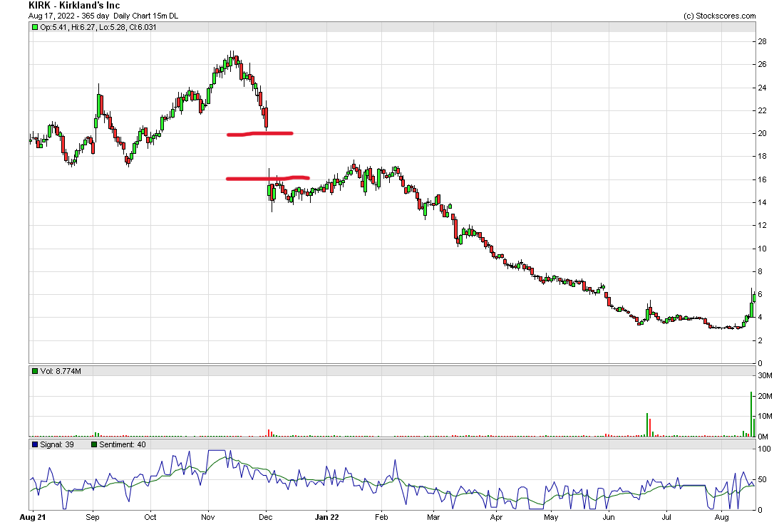The height and width of the screenshot is (532, 784).
Task: Click the 14 price axis label
Action: (x=763, y=202)
